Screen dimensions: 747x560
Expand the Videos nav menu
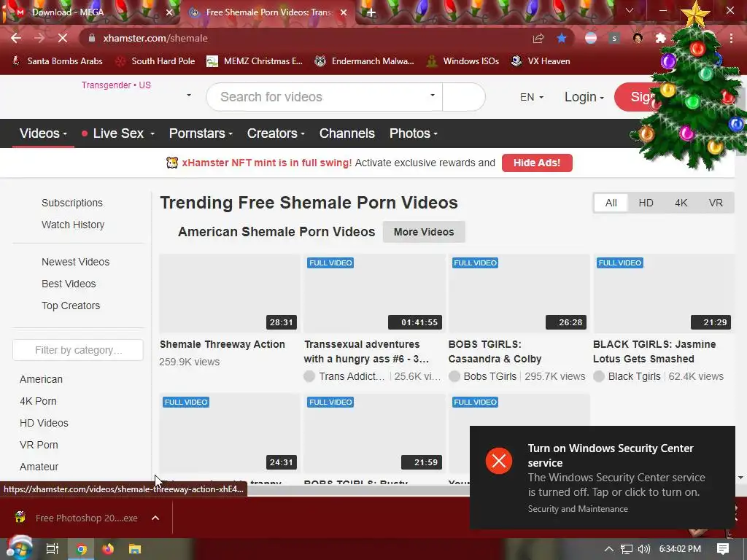click(x=43, y=133)
